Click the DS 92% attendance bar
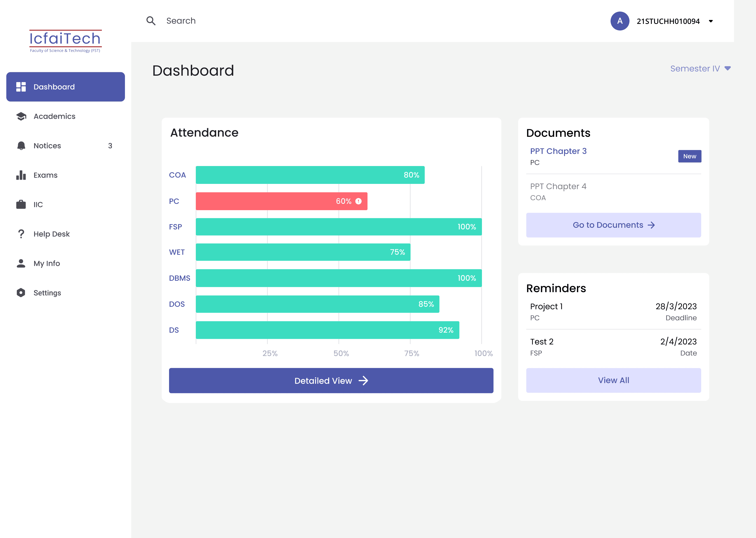 point(327,330)
